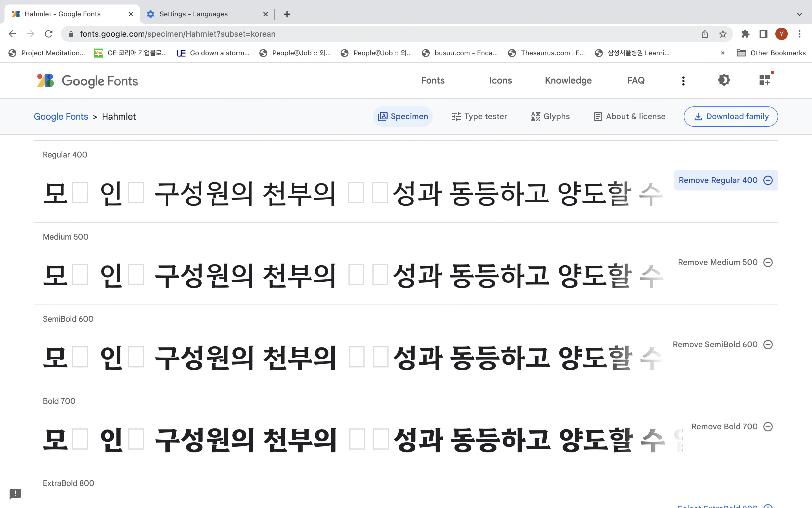812x508 pixels.
Task: Switch to the Type tester tab
Action: tap(479, 117)
